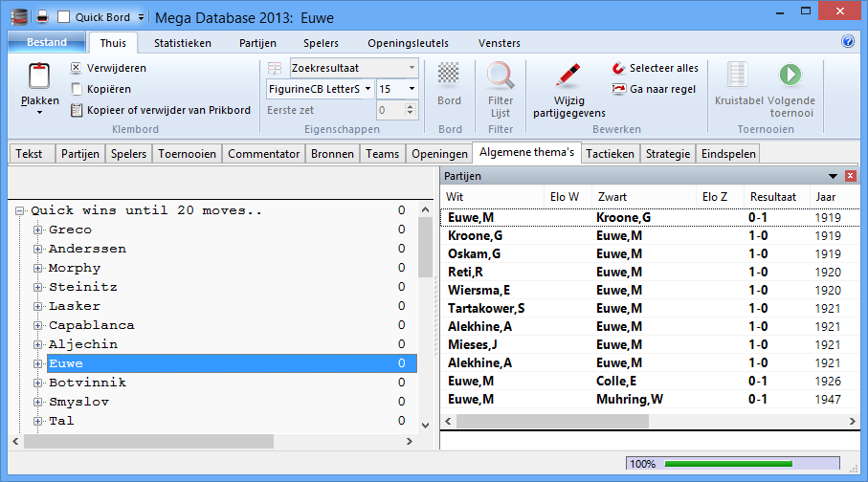Expand the Greco tree node
The image size is (868, 482).
37,230
